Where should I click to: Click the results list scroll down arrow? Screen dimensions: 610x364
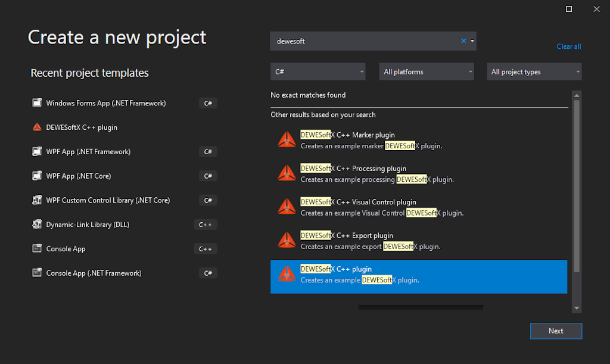577,308
